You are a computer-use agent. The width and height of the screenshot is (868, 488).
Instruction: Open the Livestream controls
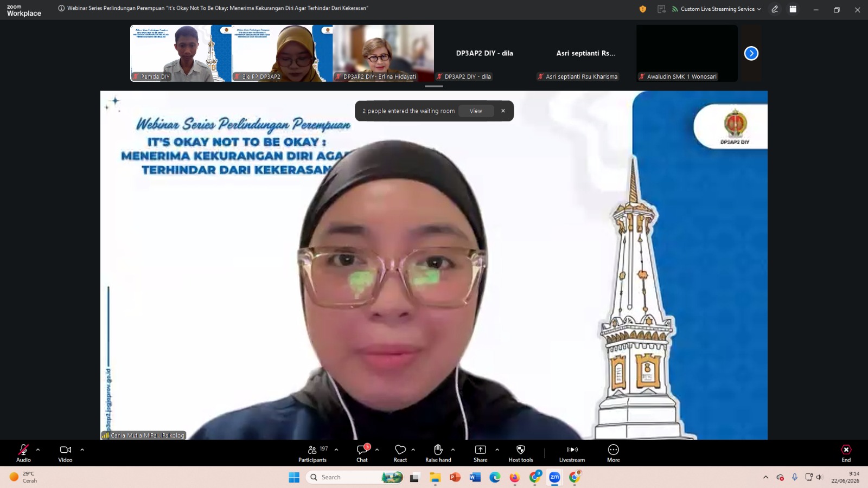pyautogui.click(x=572, y=453)
